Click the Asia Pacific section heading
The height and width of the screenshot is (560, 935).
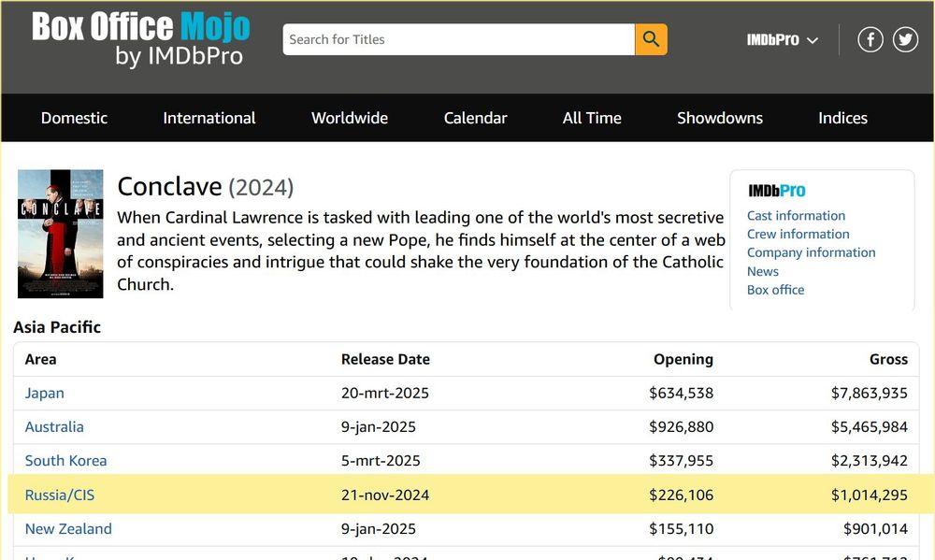(x=57, y=327)
